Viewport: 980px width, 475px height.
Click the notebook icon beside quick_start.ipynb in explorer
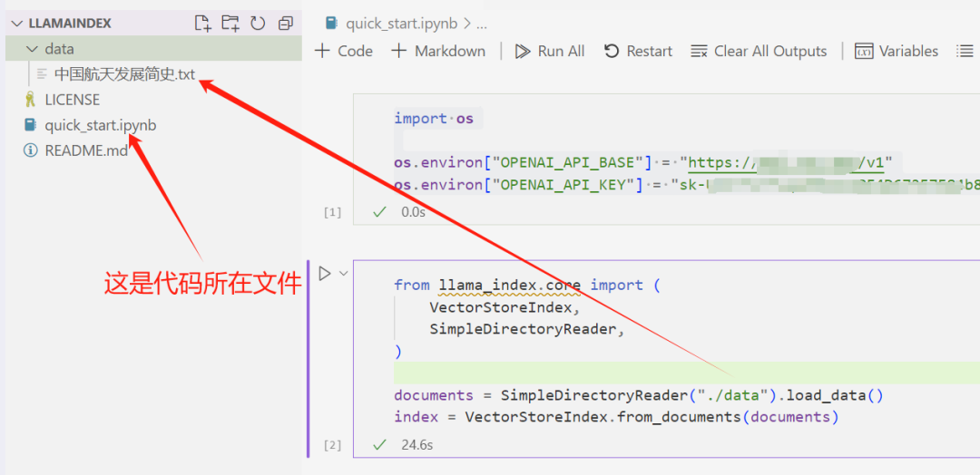[29, 125]
